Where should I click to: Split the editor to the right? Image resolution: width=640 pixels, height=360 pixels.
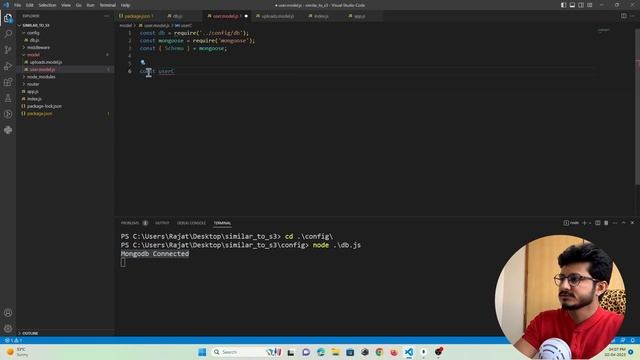pos(624,16)
